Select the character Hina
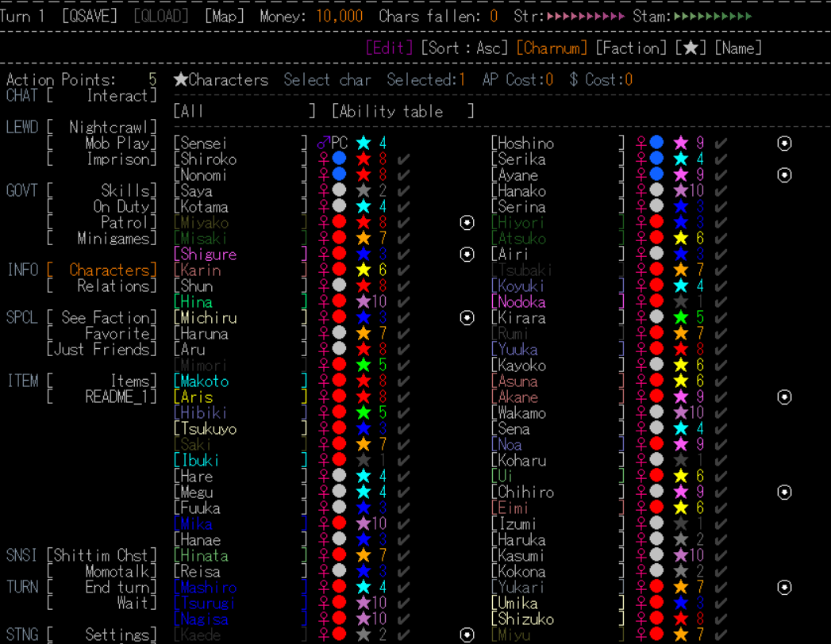 [240, 302]
